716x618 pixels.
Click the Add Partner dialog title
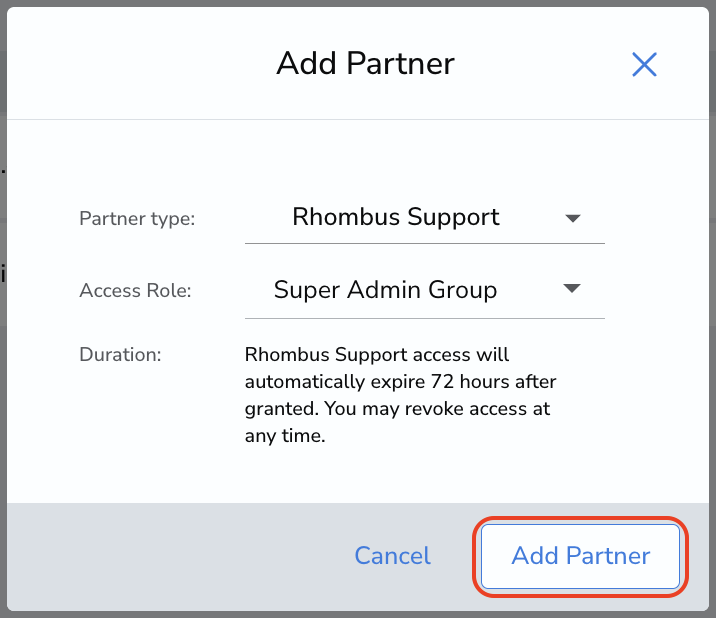(365, 63)
